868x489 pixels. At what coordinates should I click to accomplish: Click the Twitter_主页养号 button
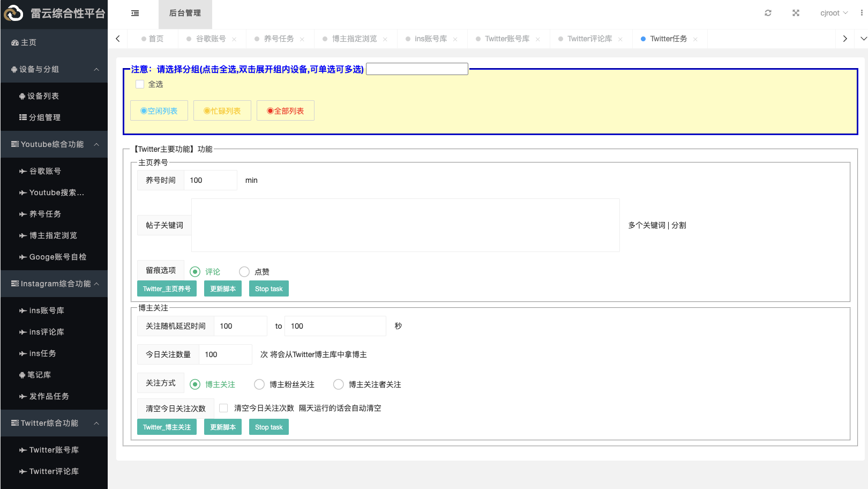(167, 288)
